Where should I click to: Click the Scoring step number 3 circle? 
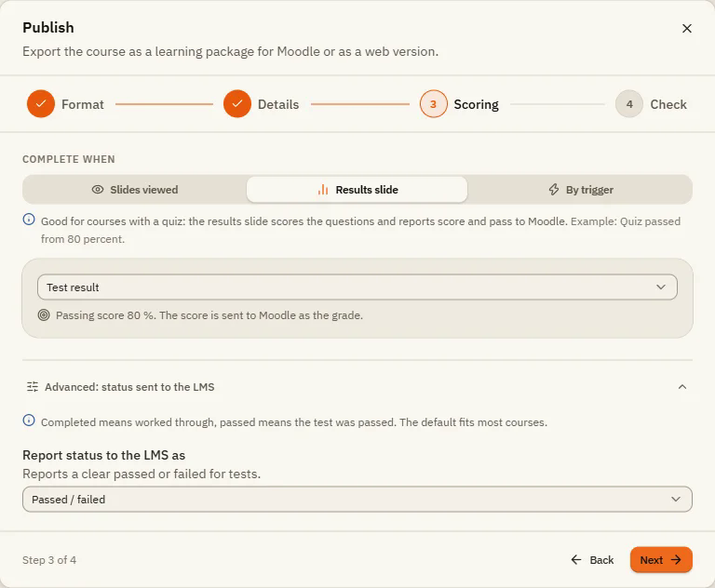click(433, 104)
